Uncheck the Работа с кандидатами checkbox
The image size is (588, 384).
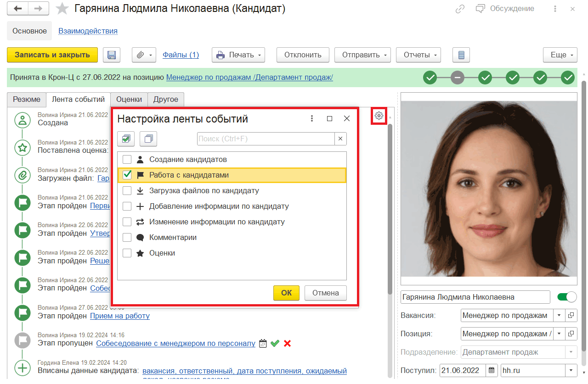(x=127, y=175)
